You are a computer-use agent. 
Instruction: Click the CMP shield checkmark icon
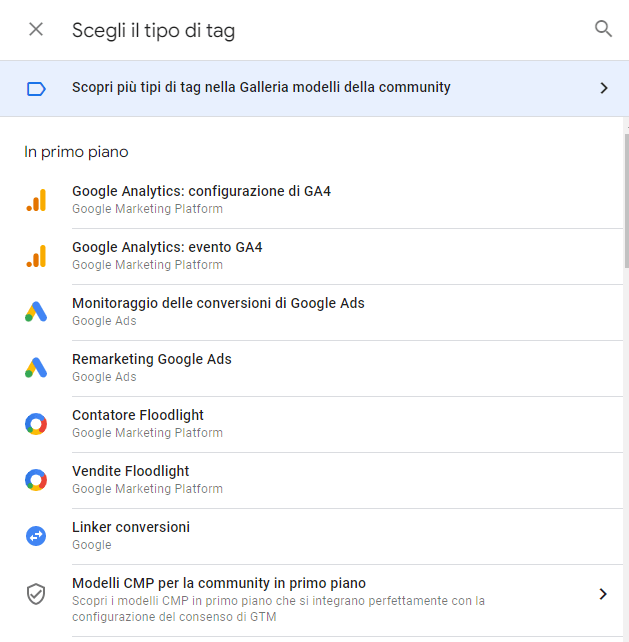(36, 594)
